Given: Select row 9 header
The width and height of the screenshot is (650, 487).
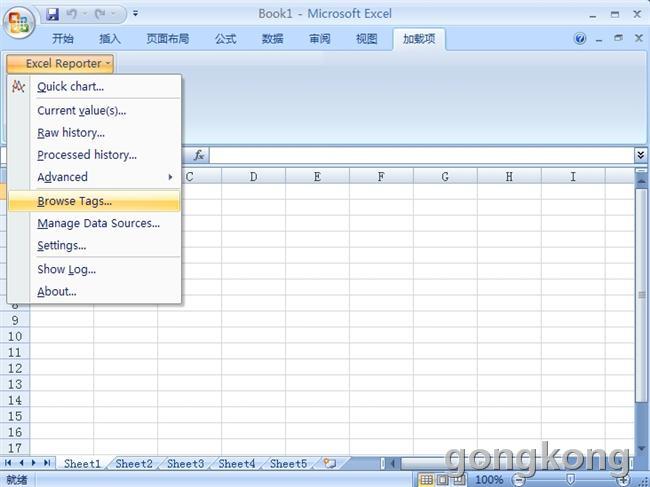Looking at the screenshot, I should (15, 320).
